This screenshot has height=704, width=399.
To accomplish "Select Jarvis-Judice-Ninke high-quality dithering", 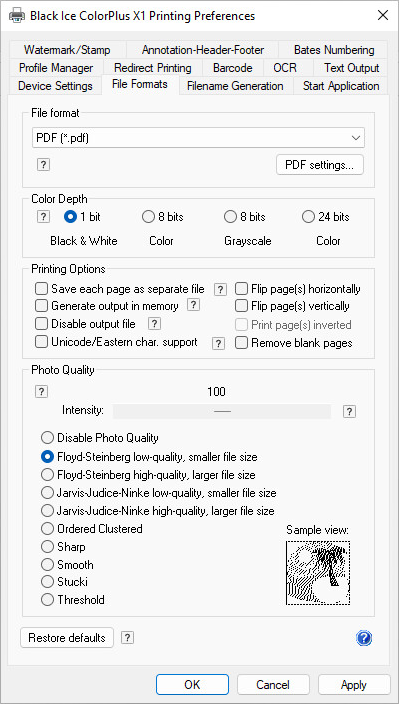I will click(47, 511).
